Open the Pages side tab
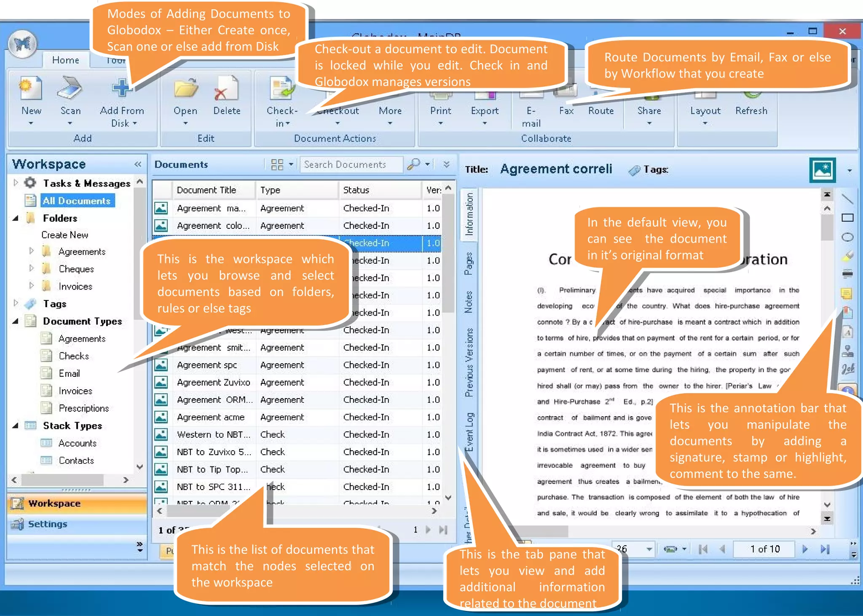This screenshot has width=863, height=616. pos(469,264)
